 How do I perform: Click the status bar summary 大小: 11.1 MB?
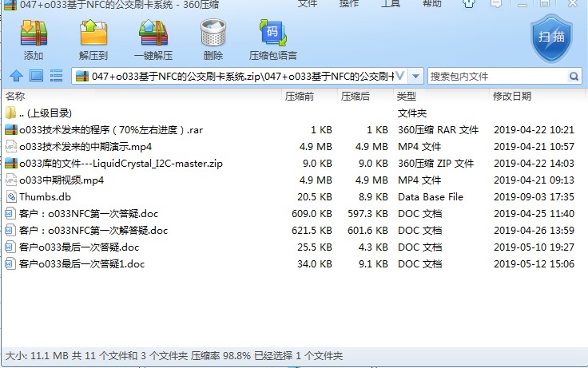coord(38,355)
